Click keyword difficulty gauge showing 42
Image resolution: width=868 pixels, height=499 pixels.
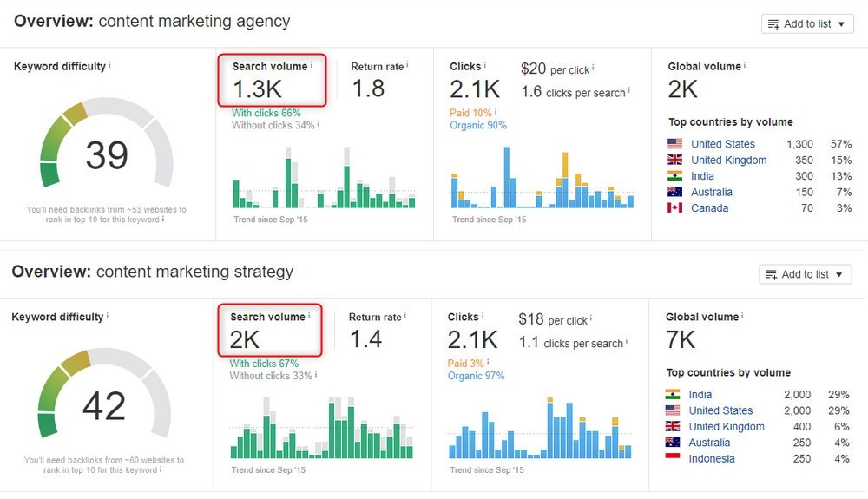tap(103, 402)
